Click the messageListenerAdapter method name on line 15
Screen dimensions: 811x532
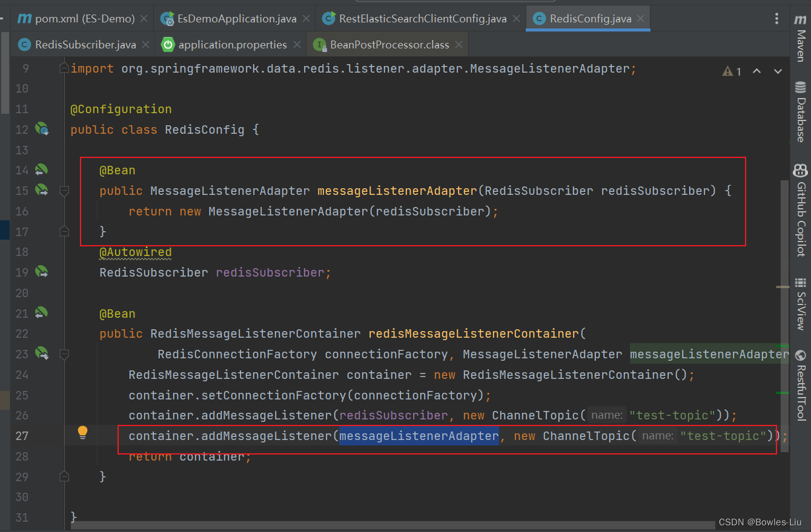click(397, 191)
